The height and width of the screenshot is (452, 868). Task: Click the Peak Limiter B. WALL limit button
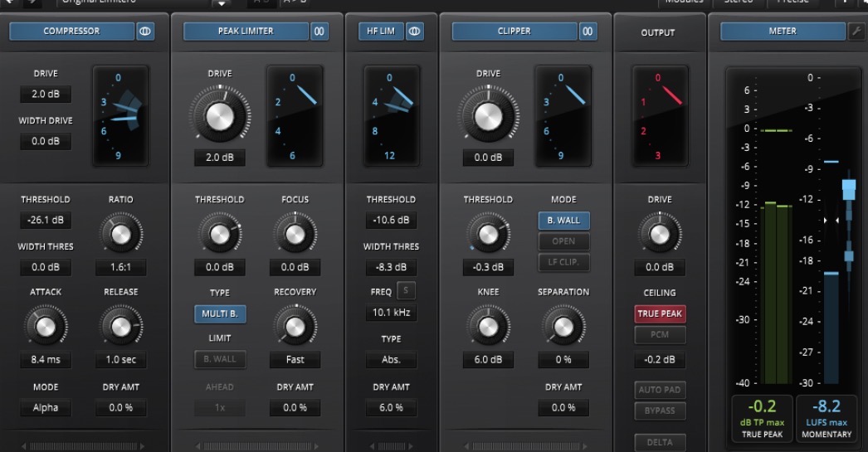pos(221,359)
